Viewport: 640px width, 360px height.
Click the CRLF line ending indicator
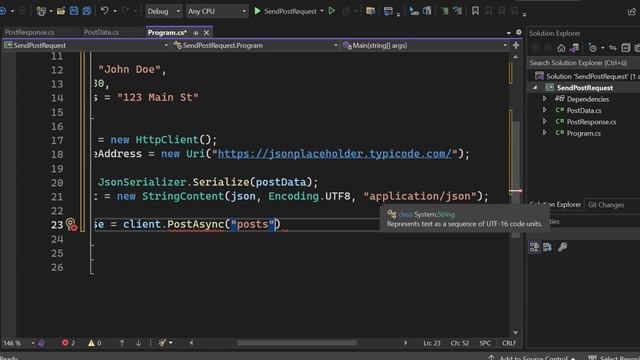pyautogui.click(x=509, y=343)
